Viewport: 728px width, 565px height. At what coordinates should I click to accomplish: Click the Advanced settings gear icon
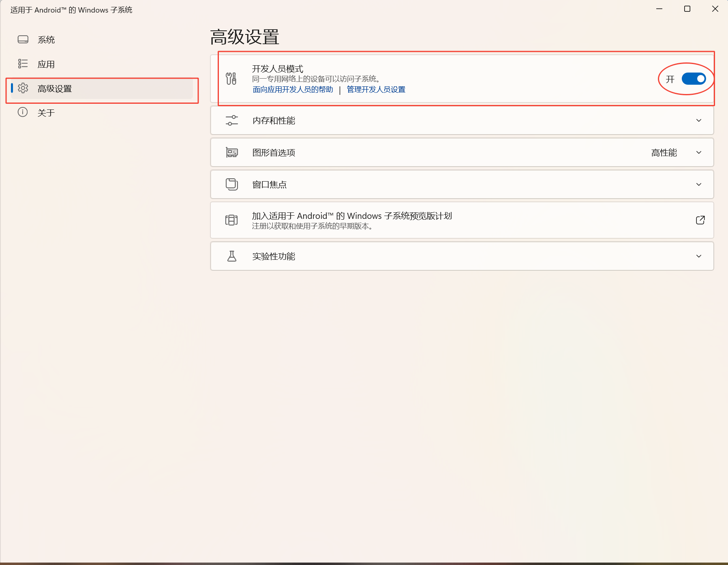click(23, 88)
